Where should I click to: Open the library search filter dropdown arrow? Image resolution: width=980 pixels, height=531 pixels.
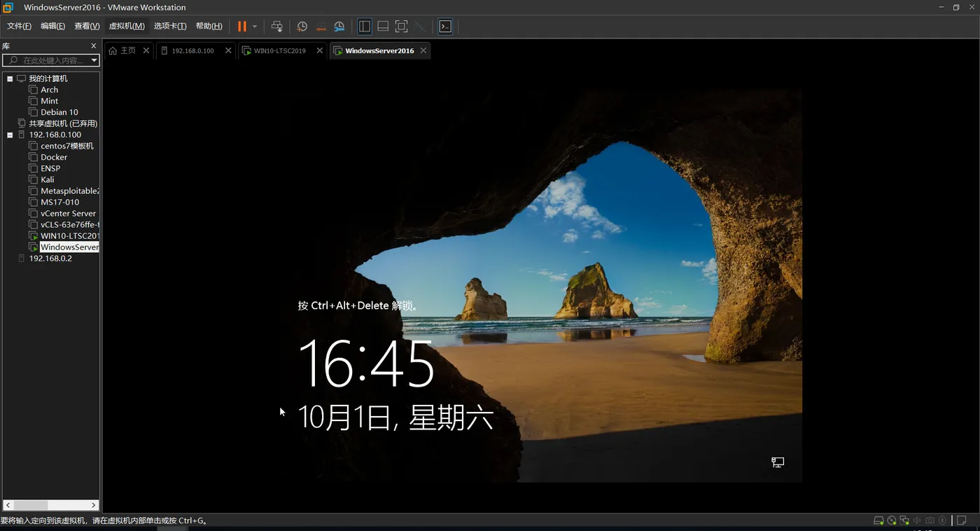(x=94, y=60)
